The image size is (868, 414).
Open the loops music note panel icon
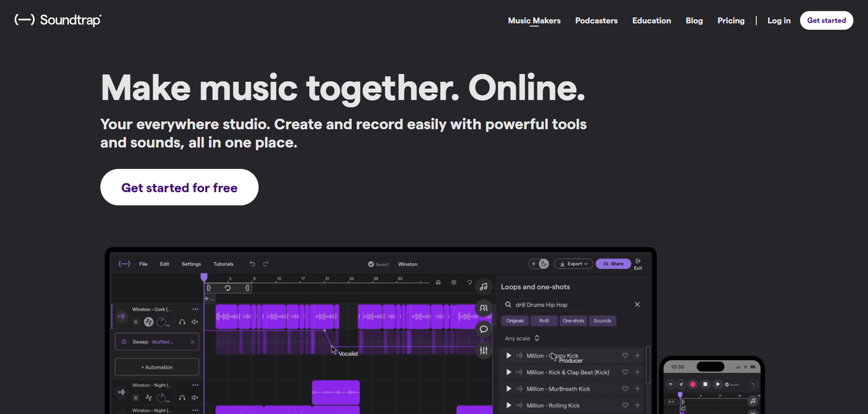point(483,286)
